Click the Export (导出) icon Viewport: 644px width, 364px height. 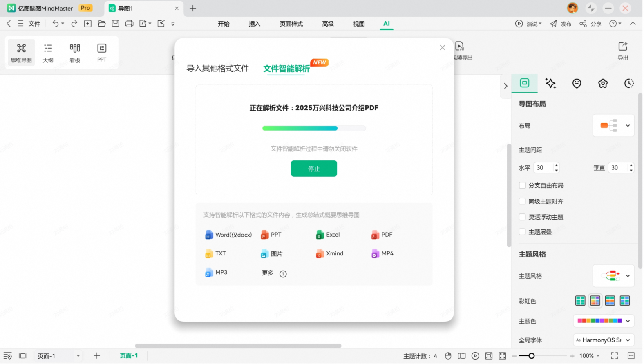(x=624, y=51)
